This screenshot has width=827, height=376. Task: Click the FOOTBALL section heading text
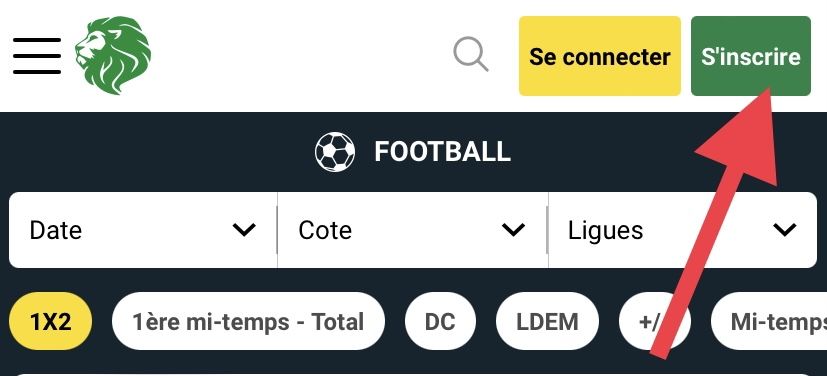click(443, 152)
